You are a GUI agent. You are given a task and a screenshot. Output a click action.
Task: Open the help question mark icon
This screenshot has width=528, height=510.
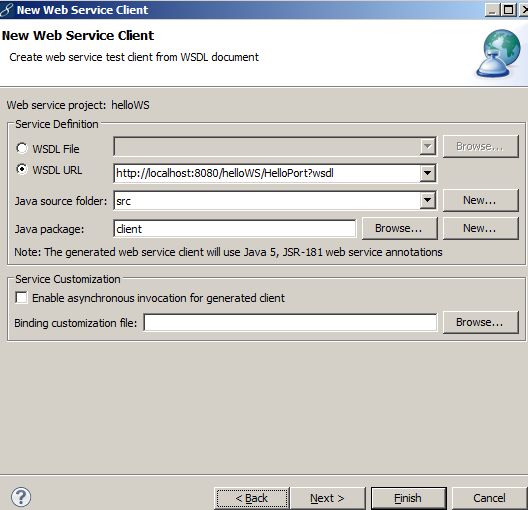click(21, 497)
